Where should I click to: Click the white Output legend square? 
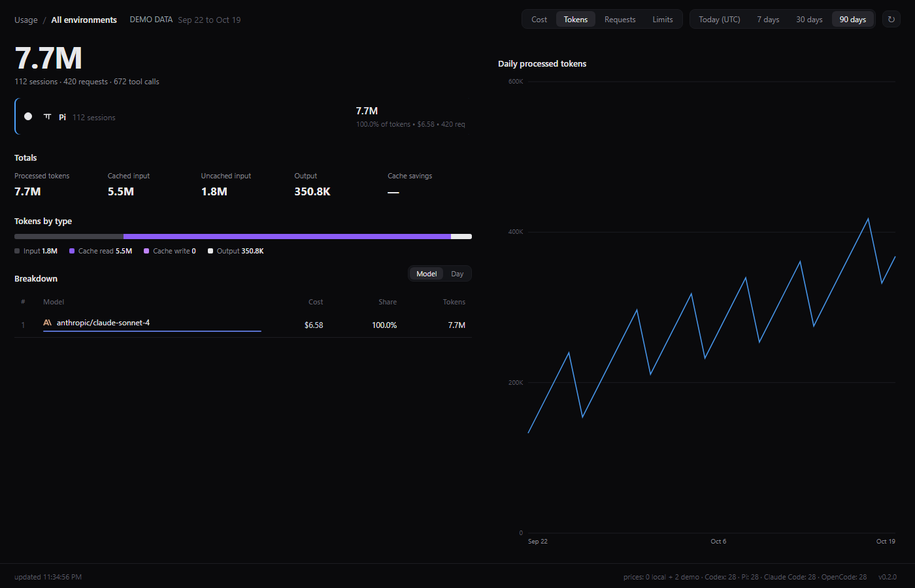pos(210,251)
